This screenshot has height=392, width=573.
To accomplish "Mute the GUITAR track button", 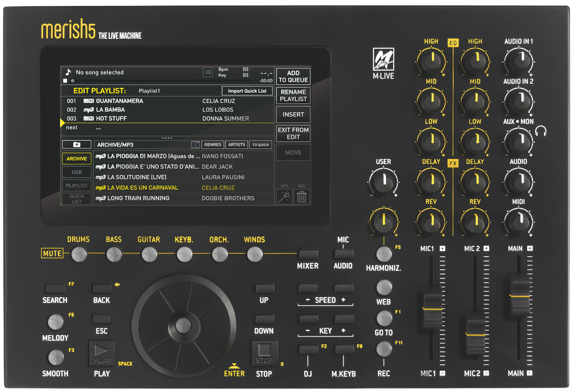I will coord(149,254).
